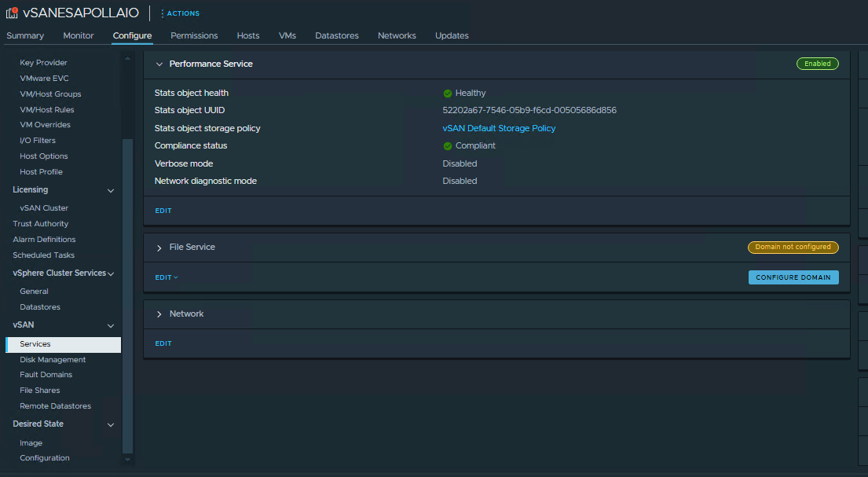This screenshot has height=477, width=868.
Task: Open the File Service EDIT dropdown
Action: [x=166, y=277]
